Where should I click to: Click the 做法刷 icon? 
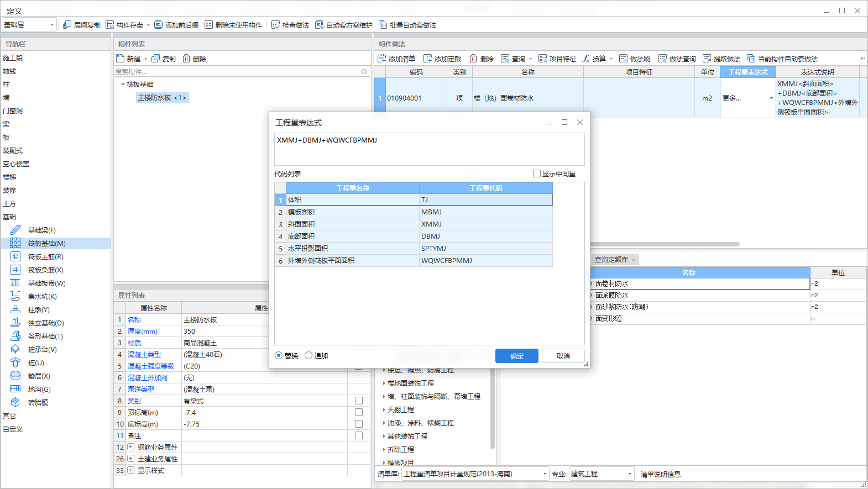623,59
